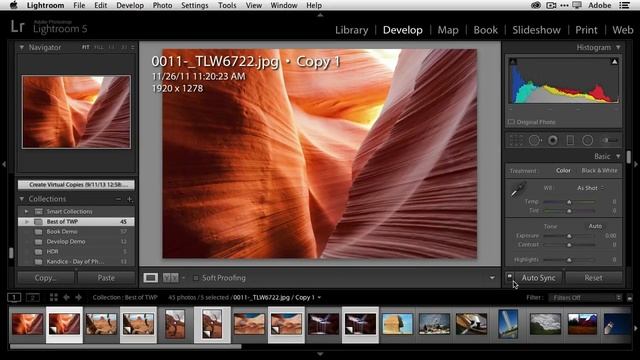Set Navigator zoom to FILL
640x360 pixels.
coord(99,47)
